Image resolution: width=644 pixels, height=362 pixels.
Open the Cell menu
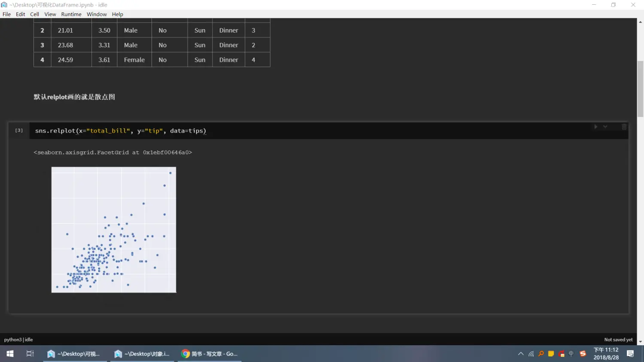35,14
